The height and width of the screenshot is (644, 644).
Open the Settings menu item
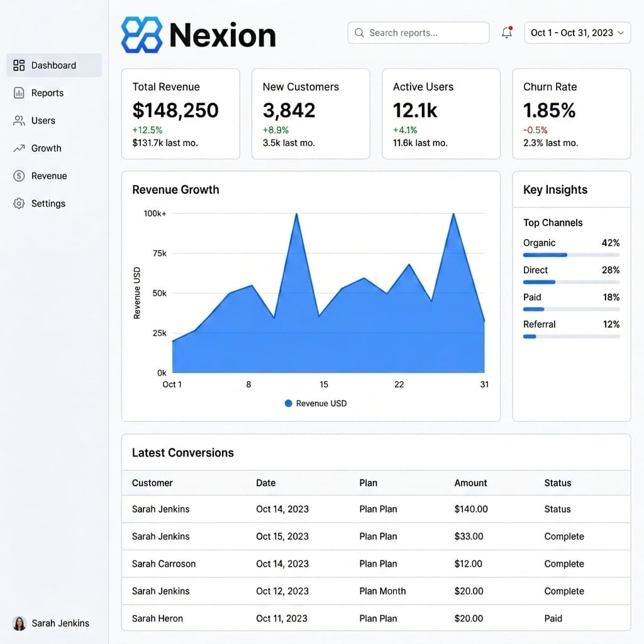[x=54, y=203]
